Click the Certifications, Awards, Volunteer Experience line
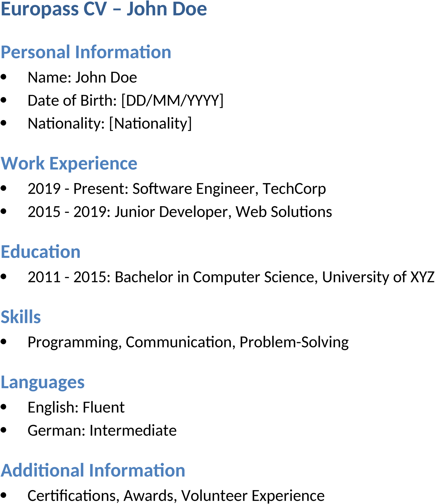The width and height of the screenshot is (435, 504). [176, 496]
